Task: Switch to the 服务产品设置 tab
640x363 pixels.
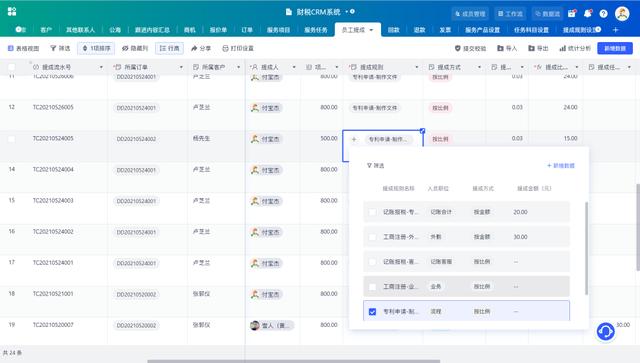Action: pos(482,30)
